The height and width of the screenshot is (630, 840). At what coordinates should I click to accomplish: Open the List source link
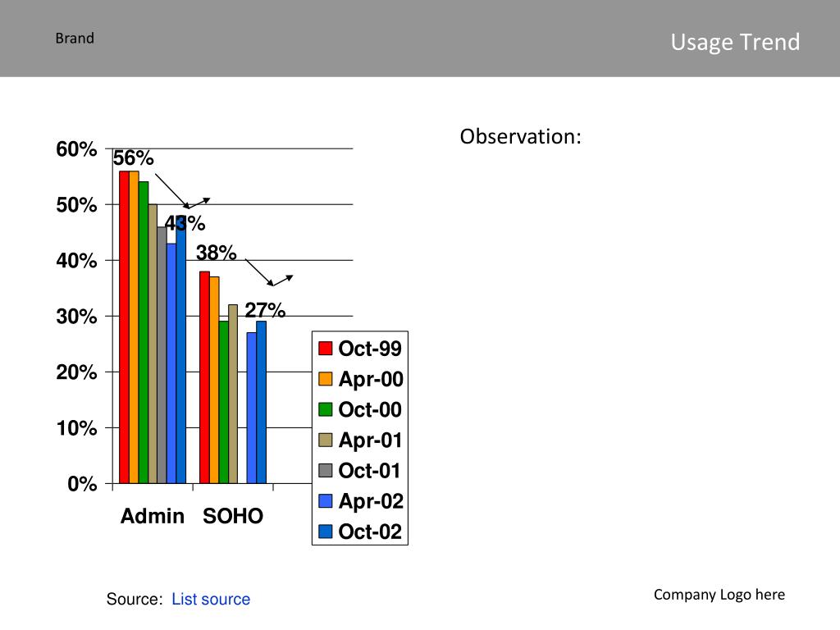tap(211, 599)
